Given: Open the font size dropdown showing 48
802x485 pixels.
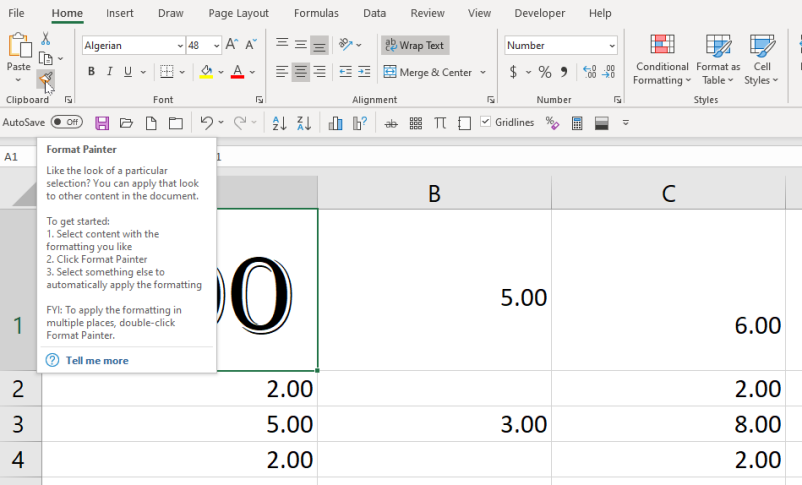Looking at the screenshot, I should pyautogui.click(x=216, y=46).
